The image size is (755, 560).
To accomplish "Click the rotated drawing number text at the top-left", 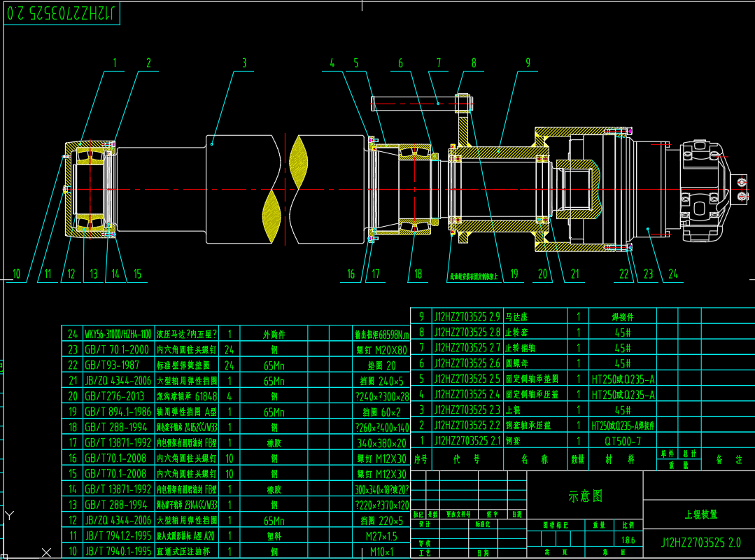I will click(62, 13).
